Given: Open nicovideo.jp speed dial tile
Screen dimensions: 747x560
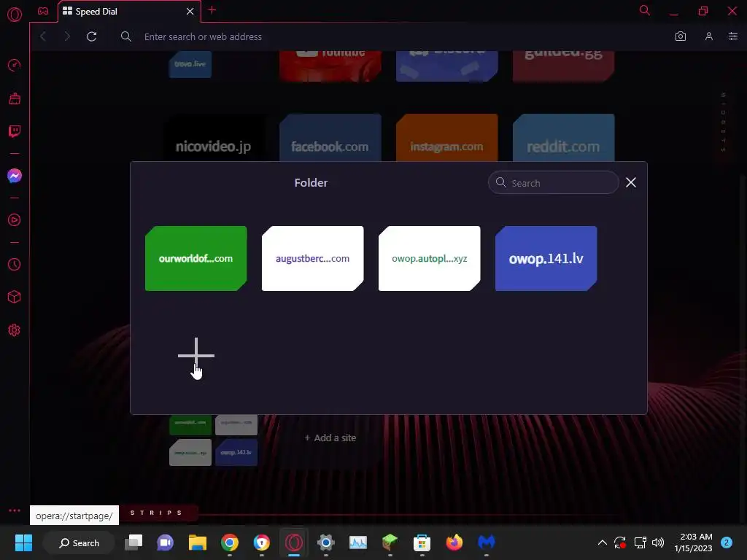Looking at the screenshot, I should coord(214,139).
